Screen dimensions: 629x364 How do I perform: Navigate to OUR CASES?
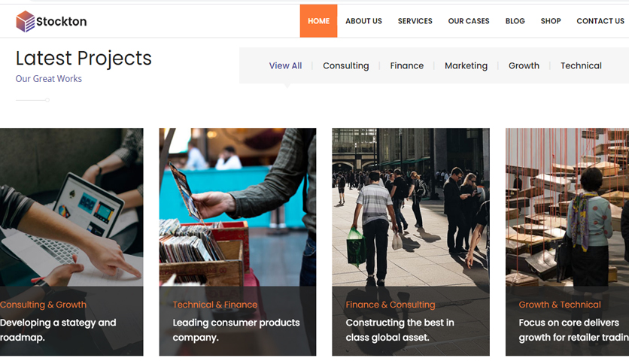click(x=469, y=21)
